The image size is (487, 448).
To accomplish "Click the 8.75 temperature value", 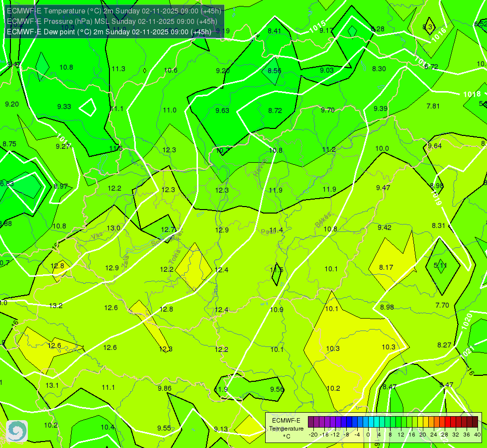I will (9, 144).
